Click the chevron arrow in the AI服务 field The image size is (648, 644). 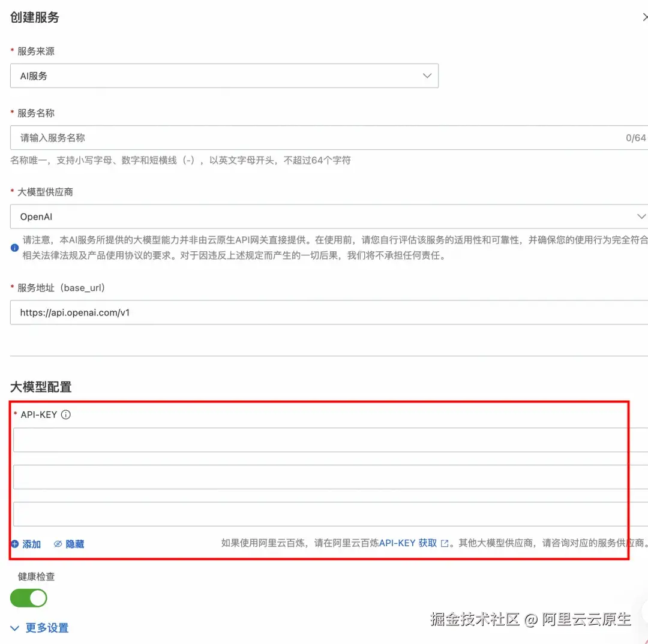(427, 76)
